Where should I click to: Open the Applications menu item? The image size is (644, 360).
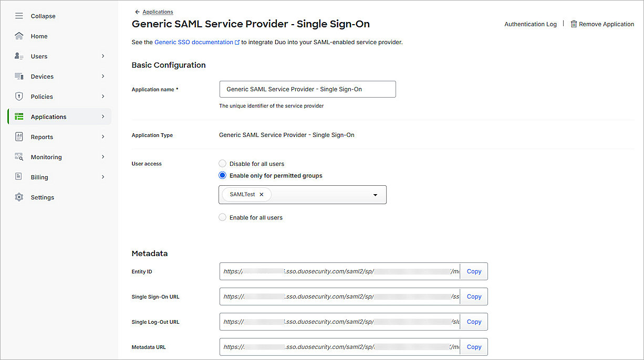[x=49, y=117]
